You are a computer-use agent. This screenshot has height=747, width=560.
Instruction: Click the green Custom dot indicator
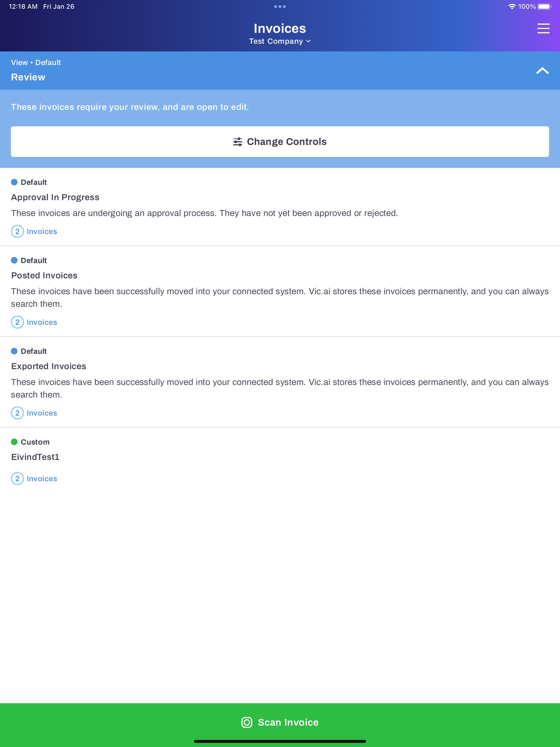[14, 442]
